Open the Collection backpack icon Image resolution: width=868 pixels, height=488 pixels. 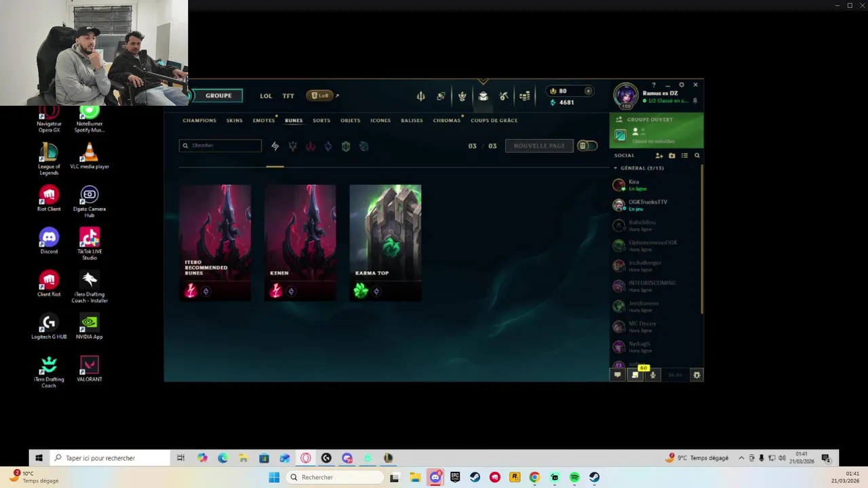point(483,96)
